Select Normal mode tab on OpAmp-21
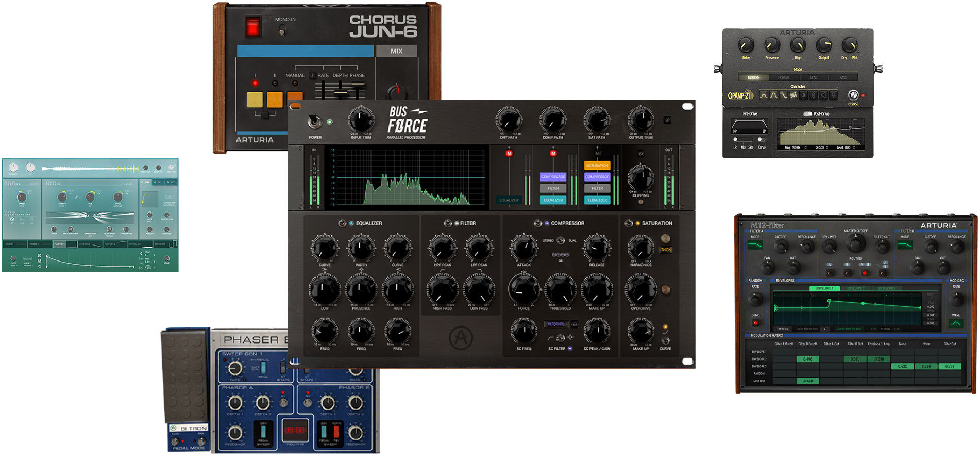980x457 pixels. [x=784, y=78]
